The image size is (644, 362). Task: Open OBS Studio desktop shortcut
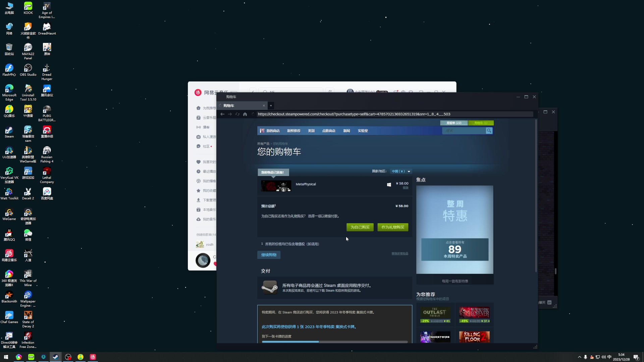click(28, 70)
